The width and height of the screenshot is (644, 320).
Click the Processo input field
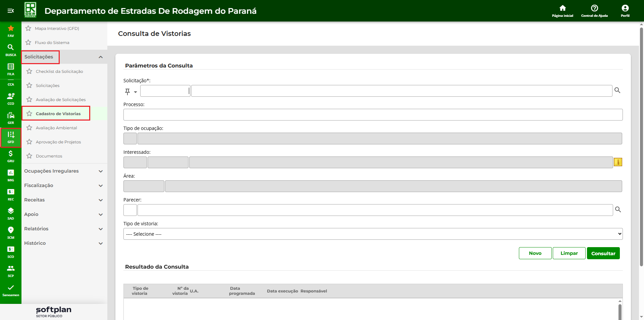click(x=373, y=115)
